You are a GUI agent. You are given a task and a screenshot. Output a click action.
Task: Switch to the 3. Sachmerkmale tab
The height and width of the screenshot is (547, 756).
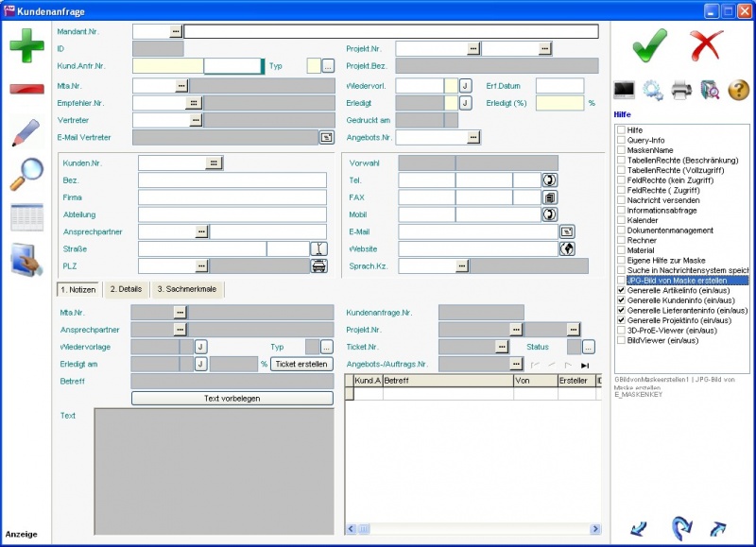coord(186,289)
